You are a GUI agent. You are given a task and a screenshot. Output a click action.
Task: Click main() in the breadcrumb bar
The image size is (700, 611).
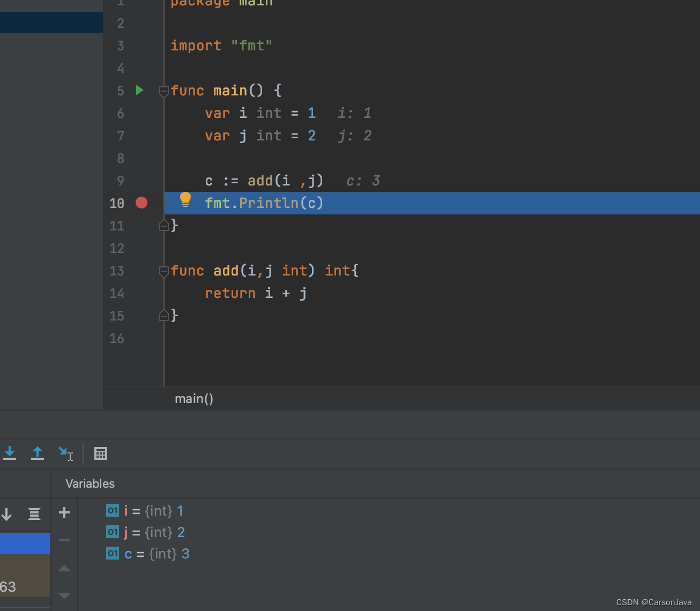[x=194, y=399]
